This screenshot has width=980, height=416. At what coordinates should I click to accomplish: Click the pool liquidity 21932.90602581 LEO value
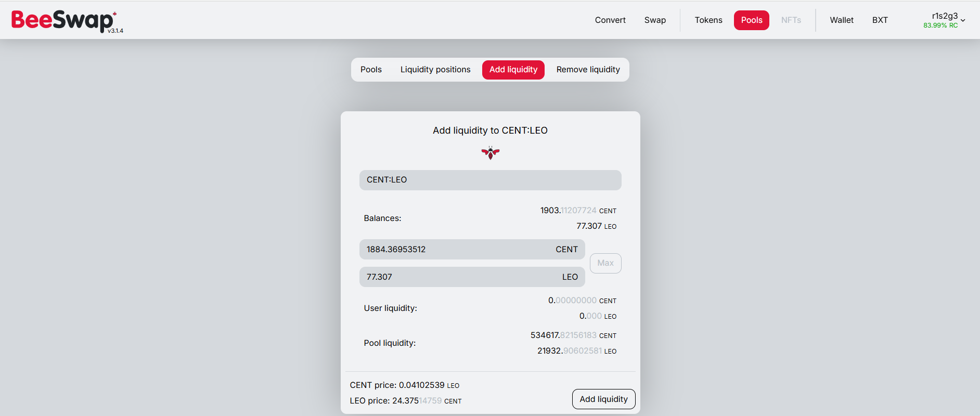click(x=577, y=351)
